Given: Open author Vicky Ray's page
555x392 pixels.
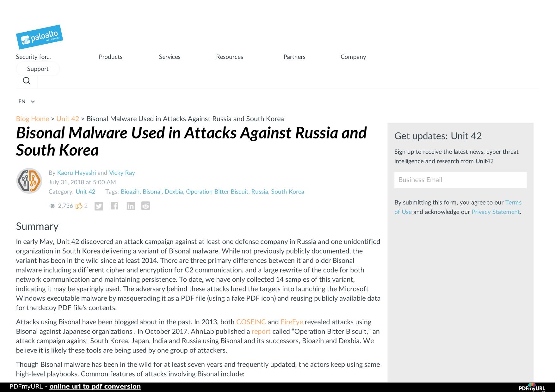Looking at the screenshot, I should 122,173.
